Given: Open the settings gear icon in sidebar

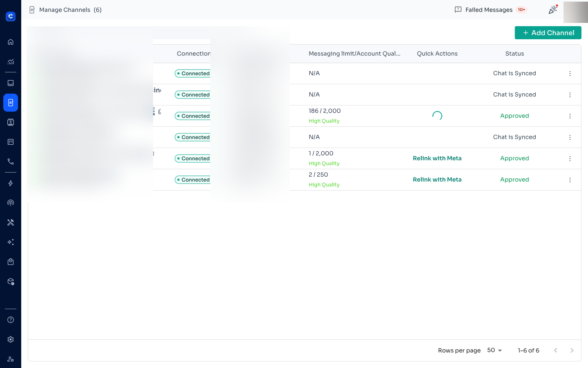Looking at the screenshot, I should [x=11, y=339].
